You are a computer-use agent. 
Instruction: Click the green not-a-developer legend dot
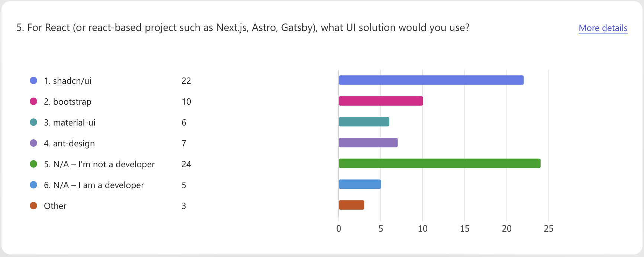click(x=33, y=164)
